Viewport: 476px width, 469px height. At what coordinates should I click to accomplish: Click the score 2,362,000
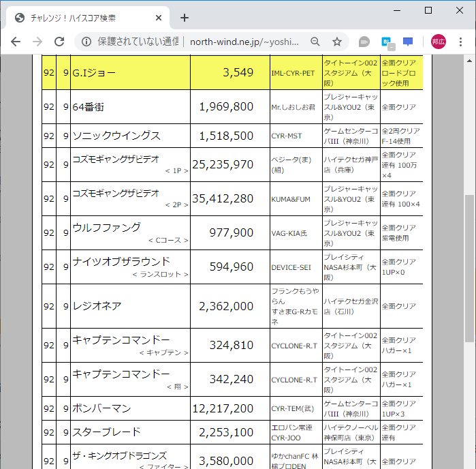click(226, 306)
